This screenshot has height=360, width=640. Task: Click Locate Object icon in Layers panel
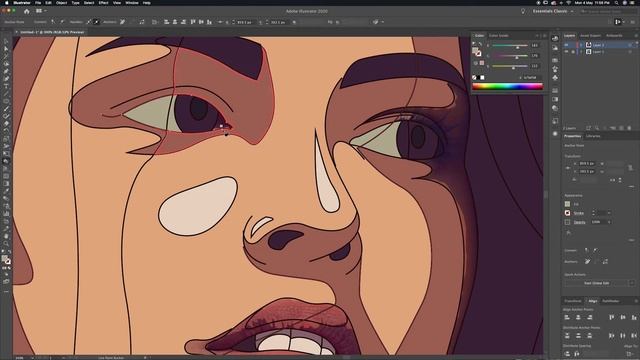[597, 128]
